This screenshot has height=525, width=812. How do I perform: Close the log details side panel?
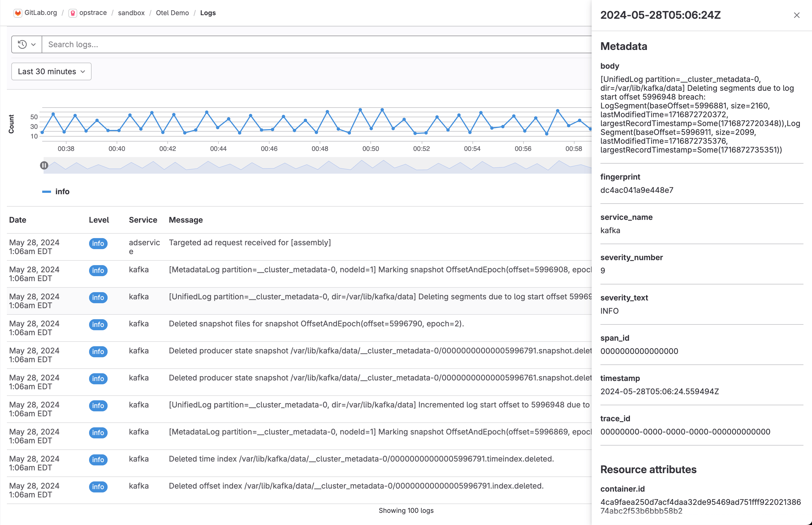[796, 15]
